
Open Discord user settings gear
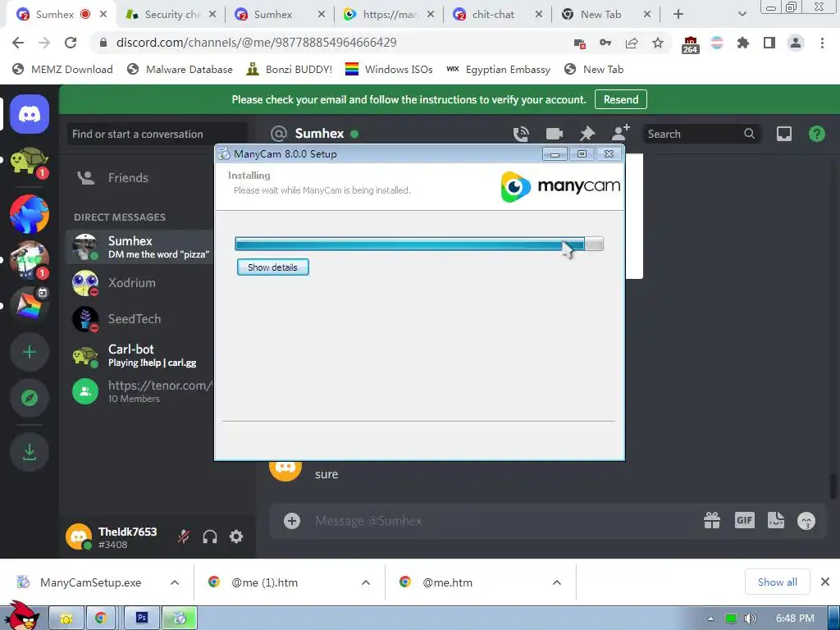(x=236, y=536)
